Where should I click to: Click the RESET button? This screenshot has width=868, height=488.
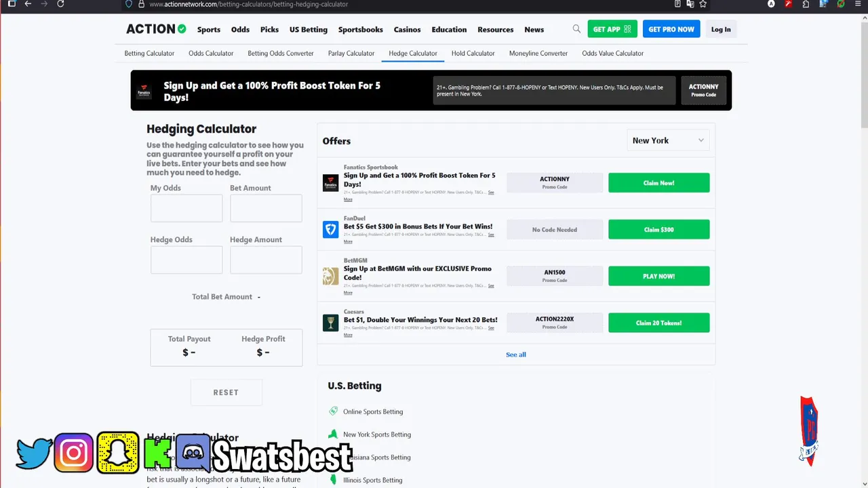pyautogui.click(x=226, y=392)
